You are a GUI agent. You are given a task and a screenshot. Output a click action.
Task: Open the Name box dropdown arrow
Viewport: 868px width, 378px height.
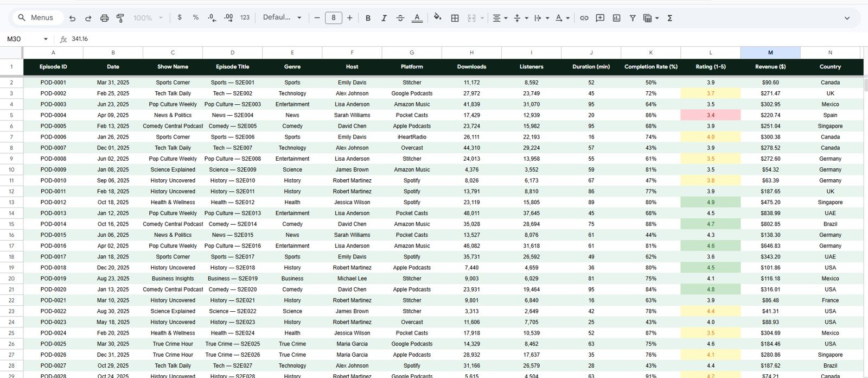click(46, 39)
